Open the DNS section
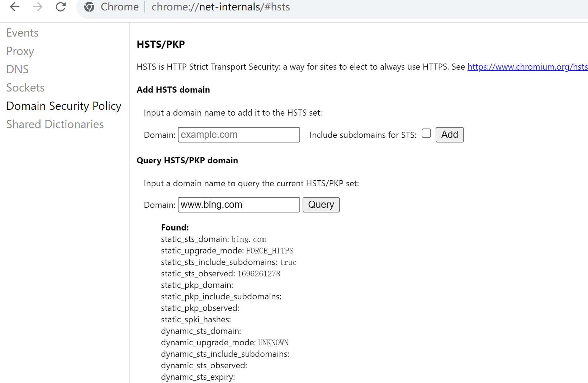Screen dimensions: 588x383 point(18,69)
